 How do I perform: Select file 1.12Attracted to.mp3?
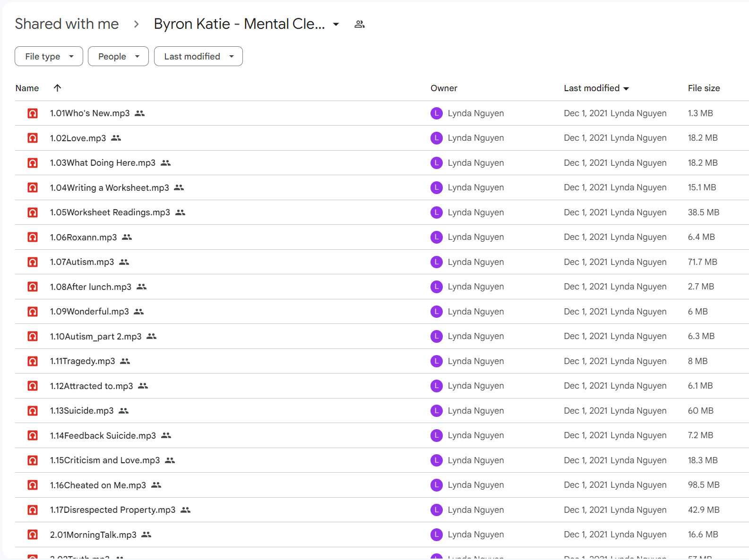pyautogui.click(x=92, y=386)
